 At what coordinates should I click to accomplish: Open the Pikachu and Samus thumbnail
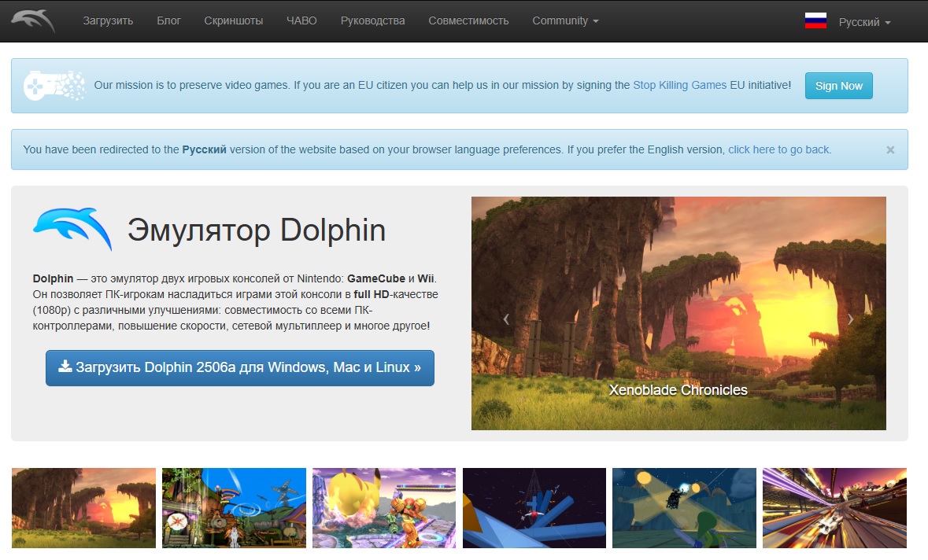pyautogui.click(x=384, y=508)
